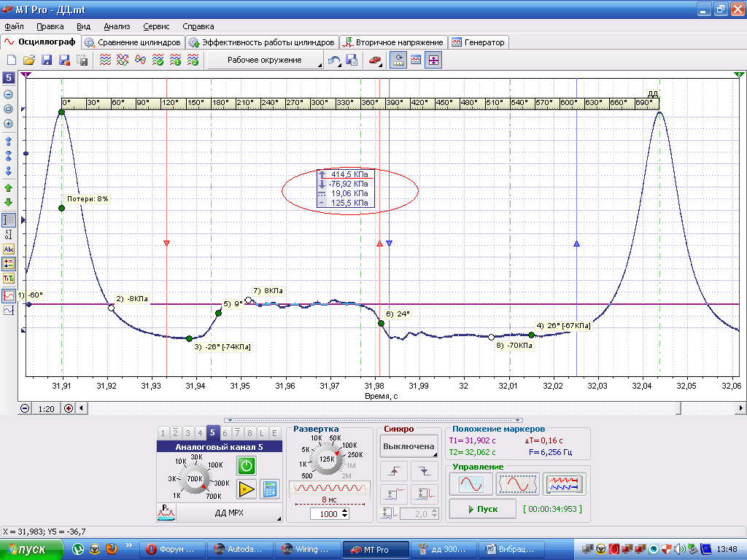Screen dimensions: 747x560
Task: Select the rising-edge trigger icon
Action: point(394,471)
